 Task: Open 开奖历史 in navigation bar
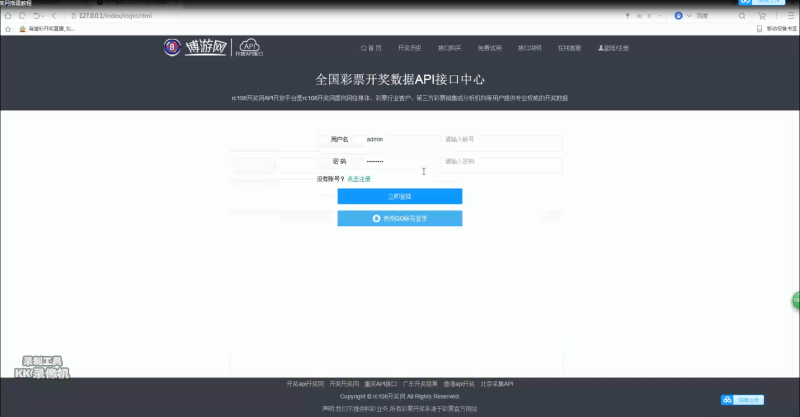[x=409, y=48]
